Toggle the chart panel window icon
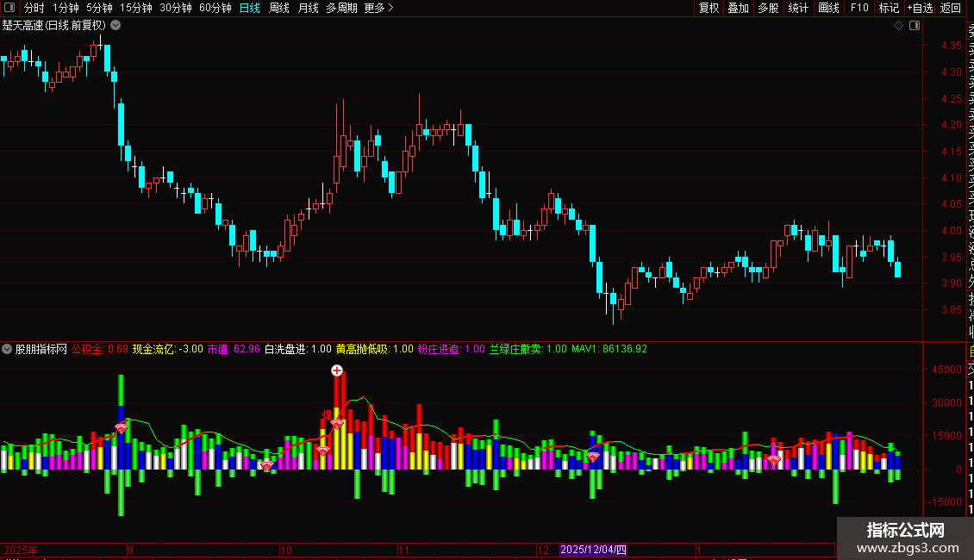The height and width of the screenshot is (560, 974). coord(915,26)
